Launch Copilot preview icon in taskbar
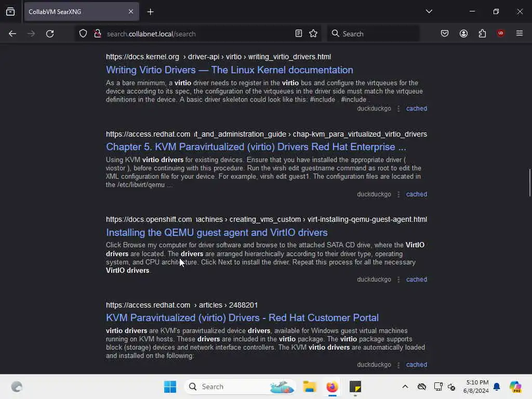 pos(515,387)
